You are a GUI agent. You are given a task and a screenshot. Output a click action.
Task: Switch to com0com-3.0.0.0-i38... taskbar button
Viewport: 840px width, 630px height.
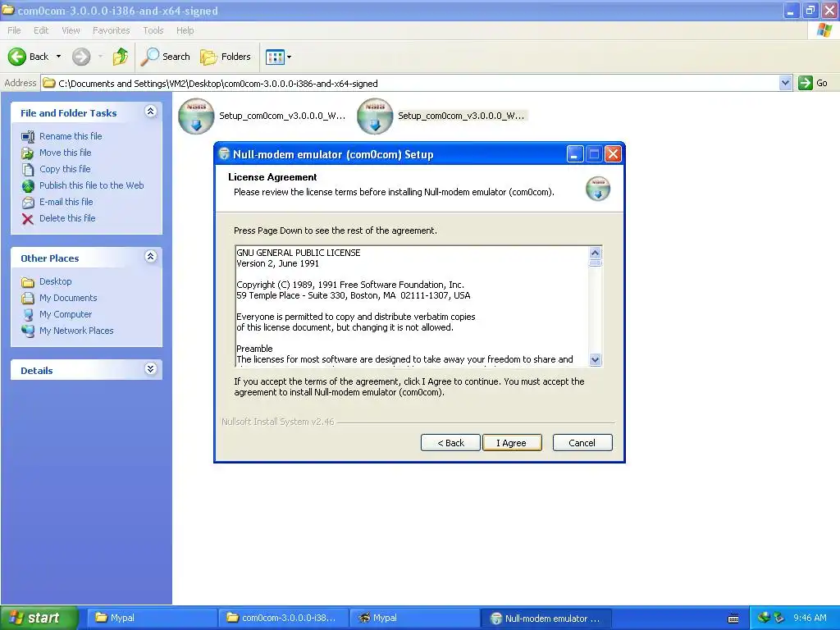point(283,619)
